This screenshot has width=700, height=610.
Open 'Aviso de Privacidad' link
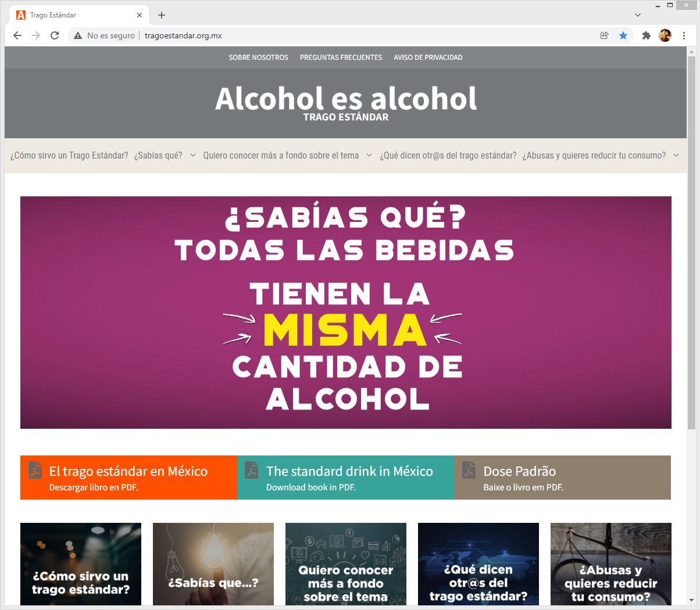tap(428, 58)
